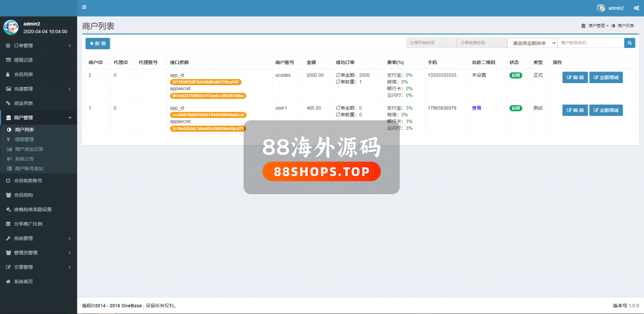644x314 pixels.
Task: Click 编辑 for merchant ucodes
Action: (575, 77)
